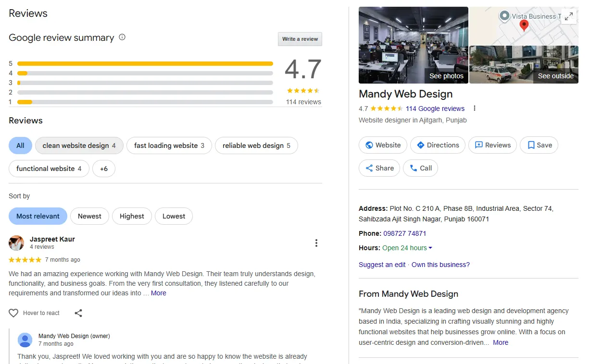The height and width of the screenshot is (364, 615).
Task: Click the star rating beside 4.7 in panel
Action: [387, 109]
